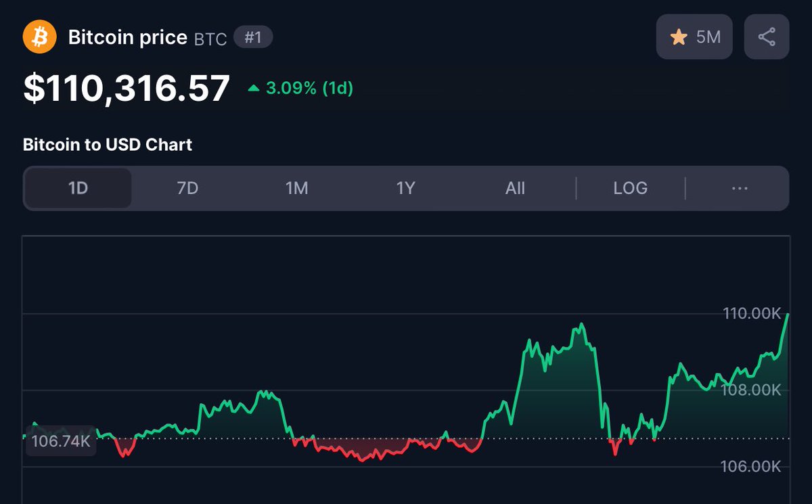Click the BTC ticker symbol
This screenshot has width=812, height=504.
(x=210, y=39)
